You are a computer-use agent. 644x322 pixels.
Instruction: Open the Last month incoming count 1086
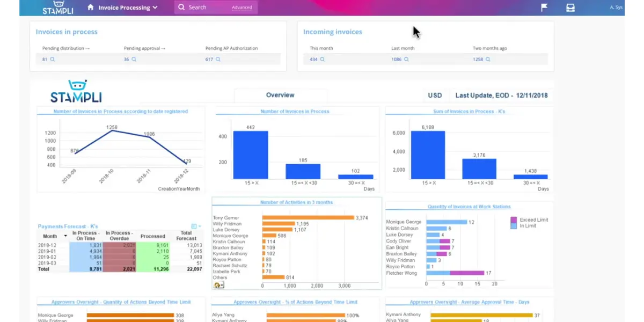(397, 60)
